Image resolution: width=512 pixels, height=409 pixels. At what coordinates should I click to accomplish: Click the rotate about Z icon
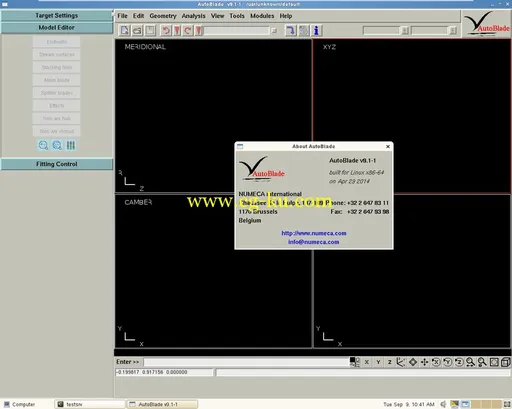[x=459, y=362]
